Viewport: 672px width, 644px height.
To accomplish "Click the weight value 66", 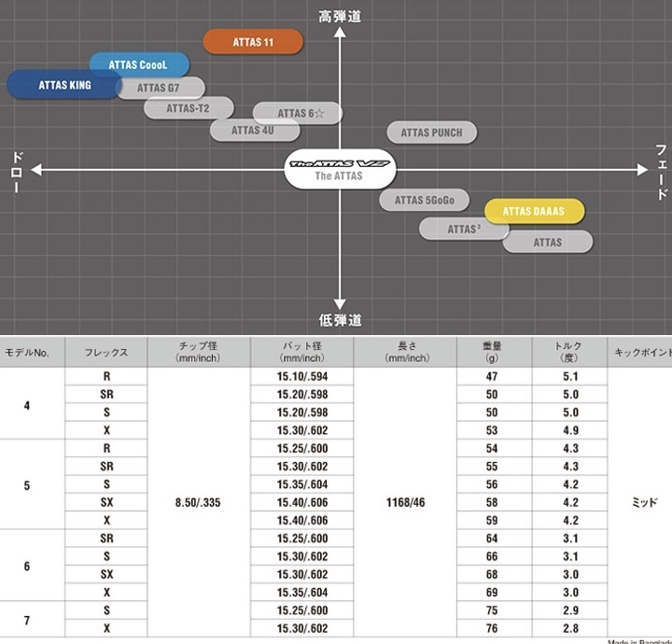I will [x=492, y=556].
